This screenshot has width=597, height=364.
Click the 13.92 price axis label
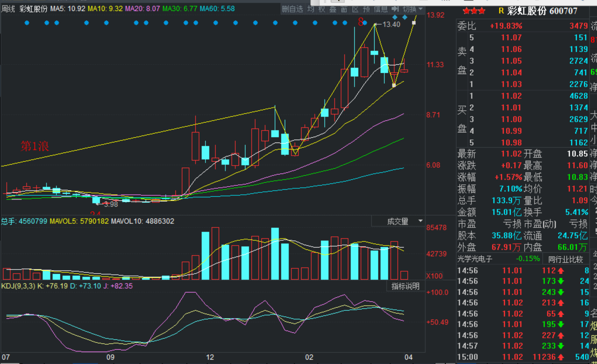click(x=435, y=15)
